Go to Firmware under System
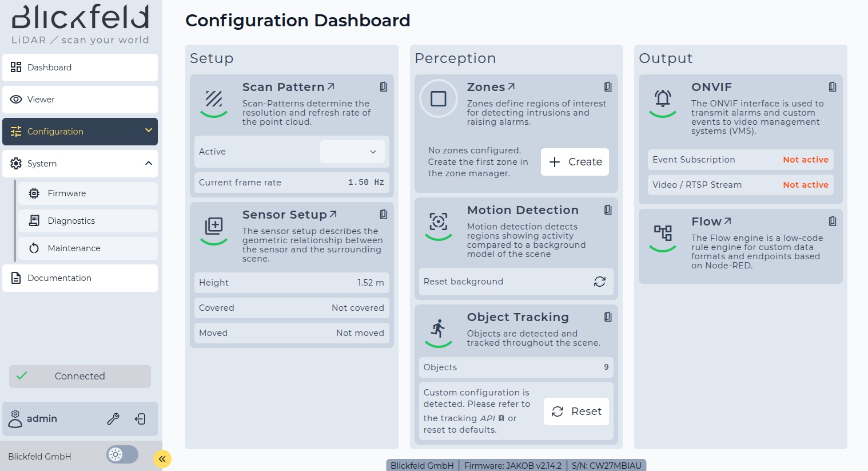The image size is (868, 471). (88, 193)
